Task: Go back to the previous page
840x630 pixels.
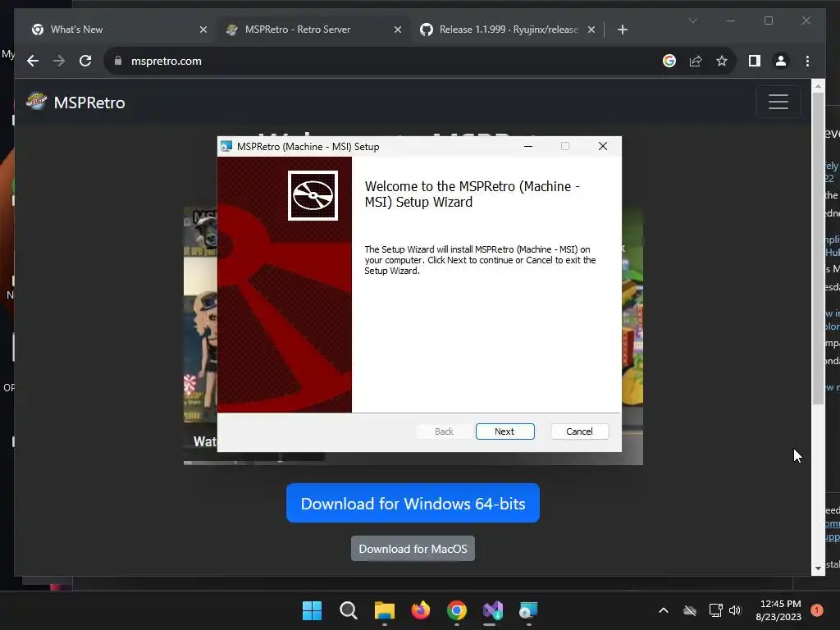Action: [x=33, y=61]
